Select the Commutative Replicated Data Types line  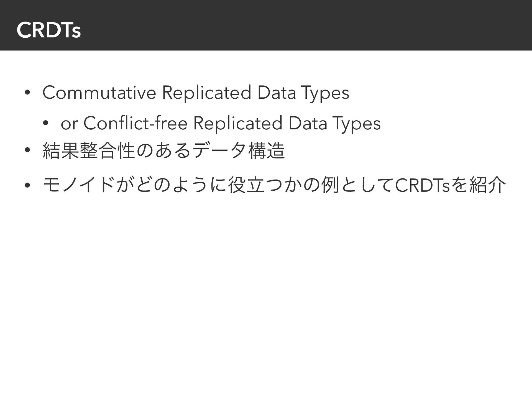tap(196, 93)
